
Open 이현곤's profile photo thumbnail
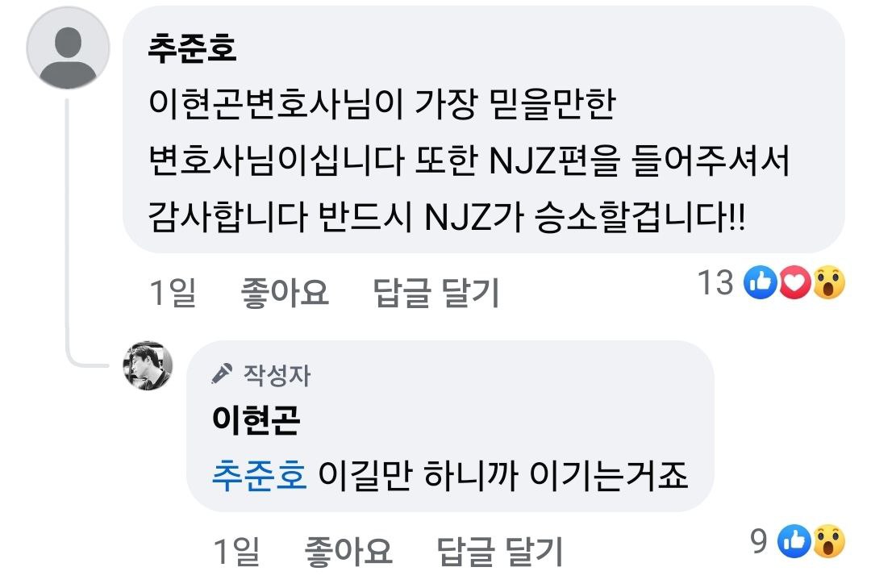point(148,365)
